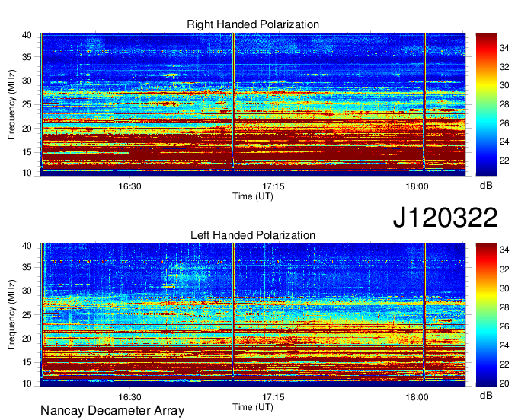Click inside the Left Handed Polarization spectrogram

coord(253,315)
